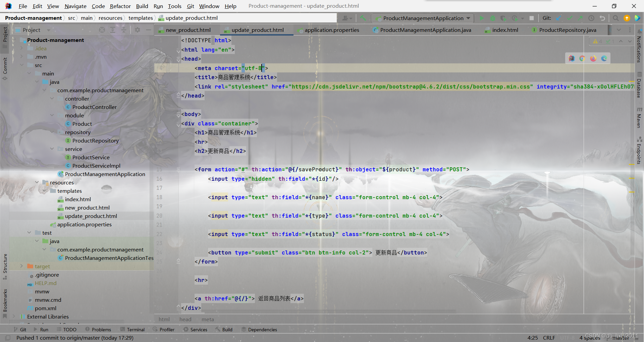Screen dimensions: 644x342
Task: Open the colorful plugin icon at toolbar end
Action: (637, 18)
